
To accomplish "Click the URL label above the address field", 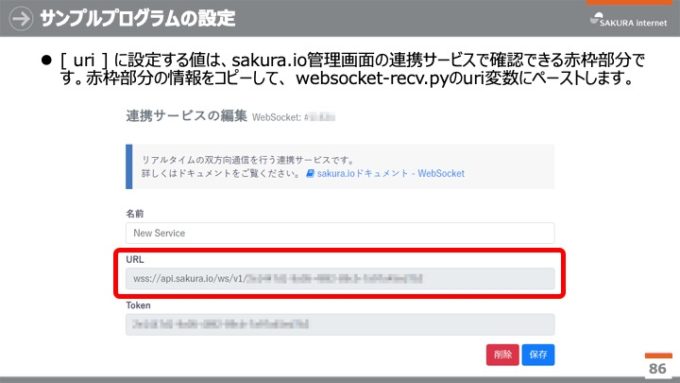I will click(x=134, y=259).
